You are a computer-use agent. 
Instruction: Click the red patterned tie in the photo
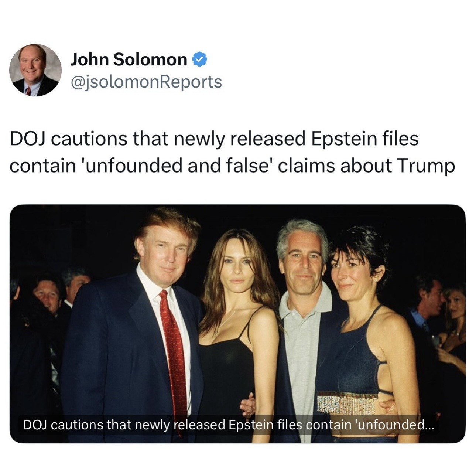174,347
